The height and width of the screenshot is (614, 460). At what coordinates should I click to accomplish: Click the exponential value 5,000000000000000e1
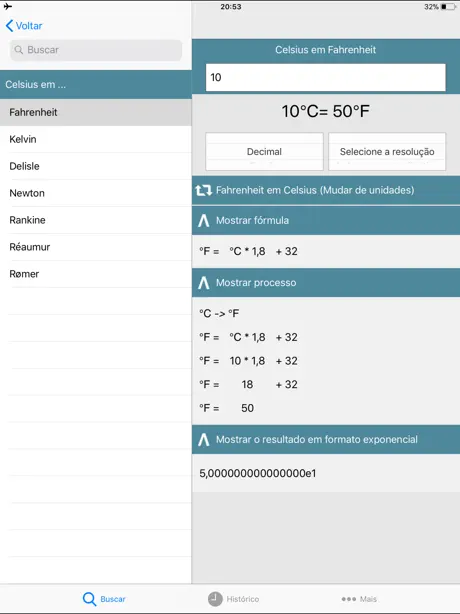[258, 473]
